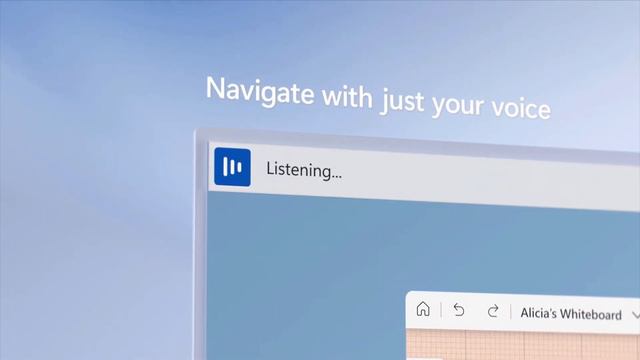
Task: Click the Listening... status text
Action: coord(304,170)
